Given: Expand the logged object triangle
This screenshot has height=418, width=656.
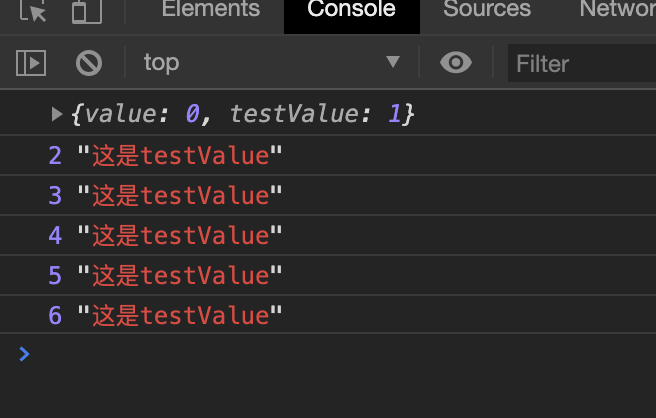Looking at the screenshot, I should click(x=57, y=115).
